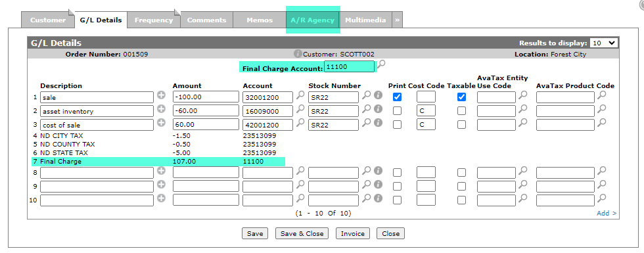Image resolution: width=644 pixels, height=253 pixels.
Task: Uncheck Print on sale row
Action: tap(397, 97)
